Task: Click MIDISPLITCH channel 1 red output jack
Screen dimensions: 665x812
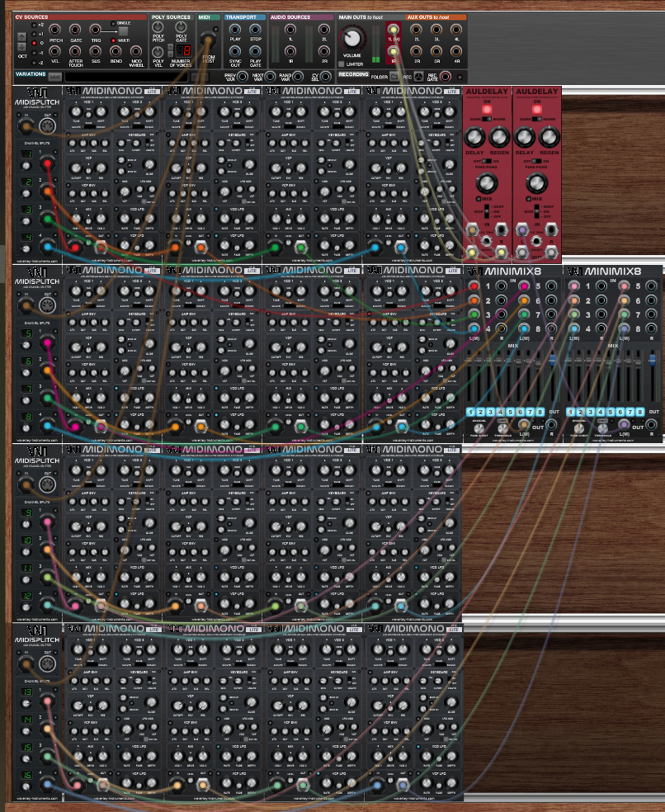Action: (x=47, y=165)
